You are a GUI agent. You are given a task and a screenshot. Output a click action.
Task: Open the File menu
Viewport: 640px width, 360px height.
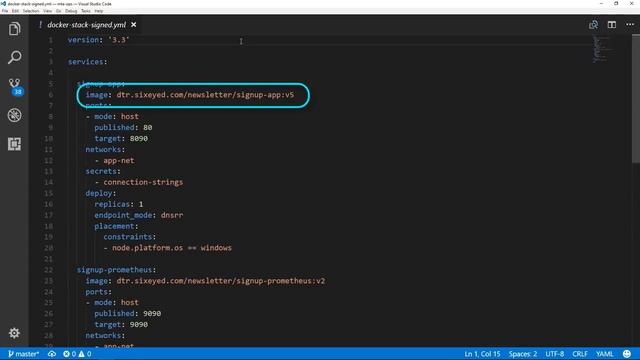(x=5, y=11)
